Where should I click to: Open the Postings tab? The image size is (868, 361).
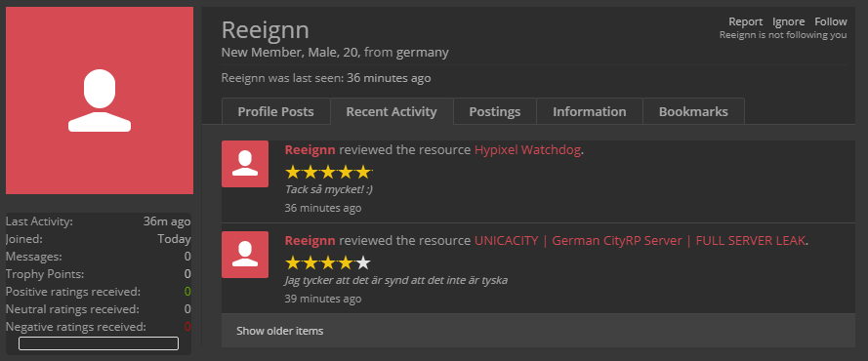point(495,111)
